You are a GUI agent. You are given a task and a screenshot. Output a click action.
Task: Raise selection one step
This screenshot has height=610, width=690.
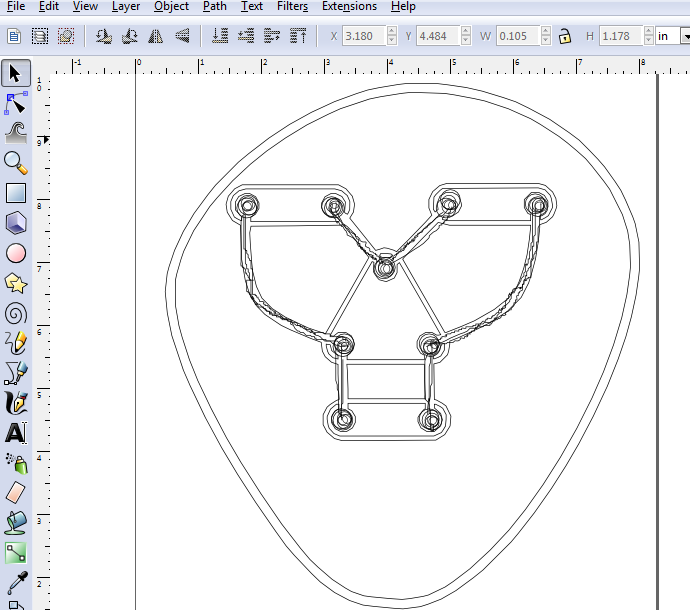[272, 36]
